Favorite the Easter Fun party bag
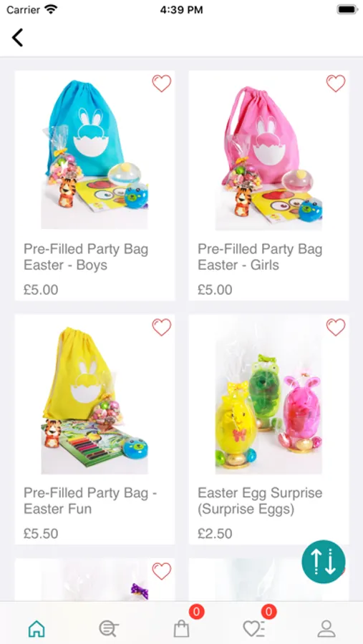This screenshot has height=644, width=363. click(x=162, y=327)
